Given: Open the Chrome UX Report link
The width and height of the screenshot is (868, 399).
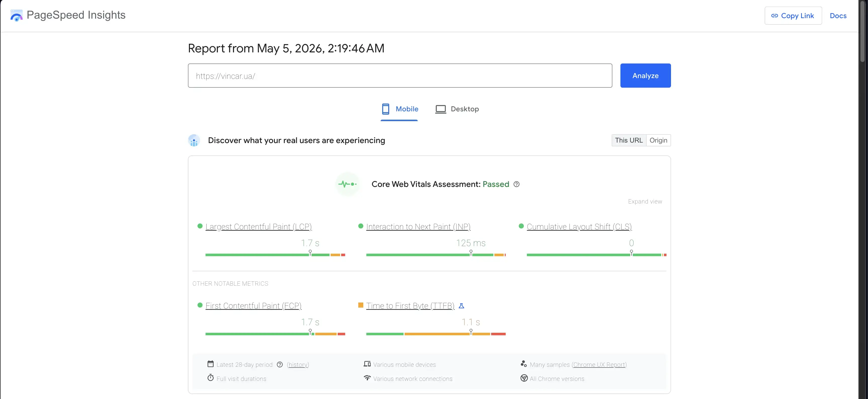Looking at the screenshot, I should click(x=599, y=364).
